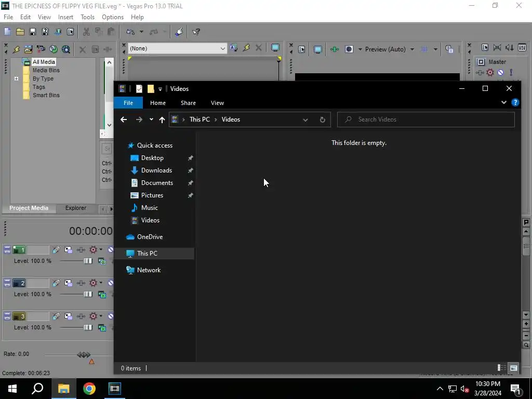Image resolution: width=532 pixels, height=399 pixels.
Task: Open Downloads in Quick access sidebar
Action: (156, 170)
